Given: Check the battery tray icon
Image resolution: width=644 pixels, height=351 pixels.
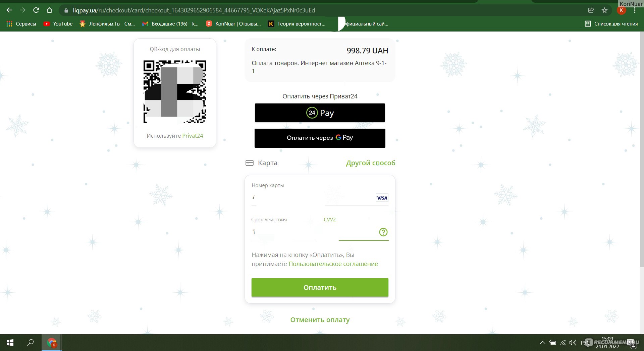Looking at the screenshot, I should (x=553, y=343).
